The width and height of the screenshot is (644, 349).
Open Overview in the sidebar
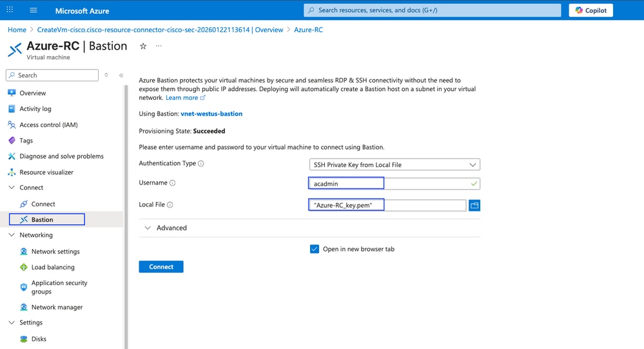pos(33,93)
